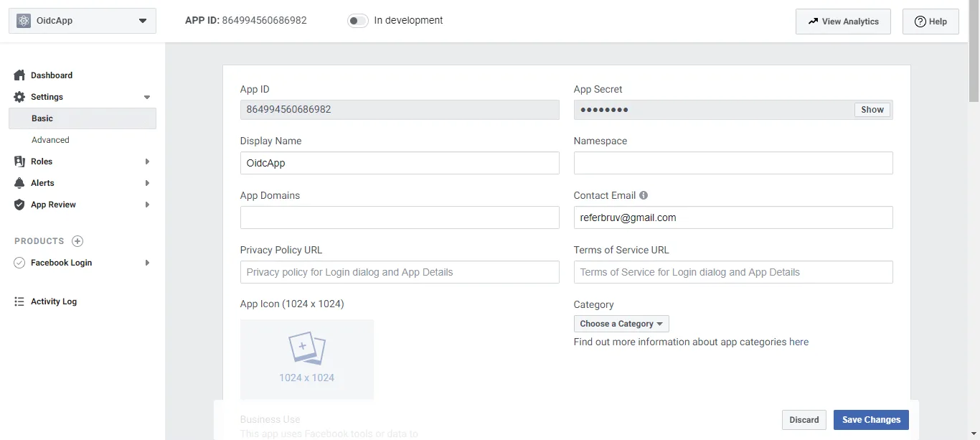The width and height of the screenshot is (980, 440).
Task: Click the Save Changes button
Action: [x=871, y=420]
